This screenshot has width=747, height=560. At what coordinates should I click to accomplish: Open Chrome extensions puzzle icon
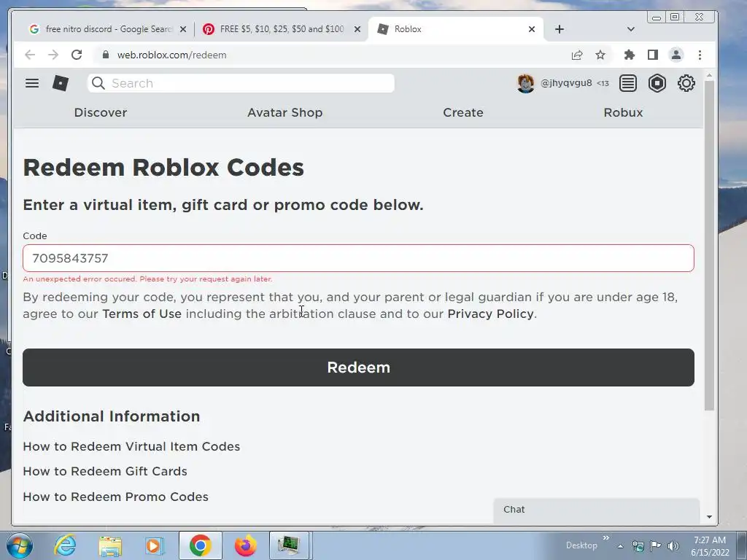click(630, 55)
